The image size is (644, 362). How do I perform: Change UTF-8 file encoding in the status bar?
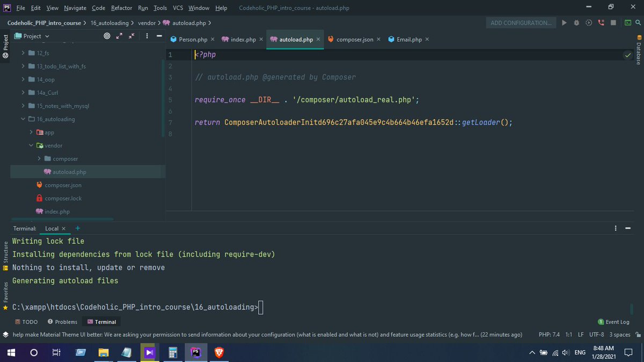tap(596, 334)
